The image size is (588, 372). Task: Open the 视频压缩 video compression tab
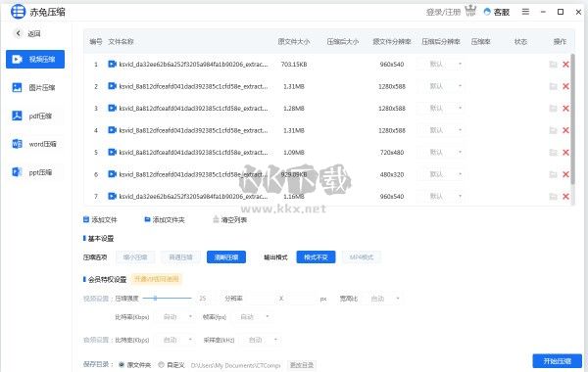coord(35,59)
